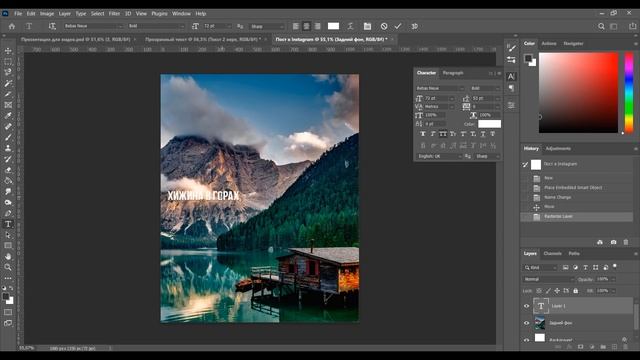This screenshot has width=640, height=360.
Task: Create new snapshot in History panel
Action: tap(613, 242)
